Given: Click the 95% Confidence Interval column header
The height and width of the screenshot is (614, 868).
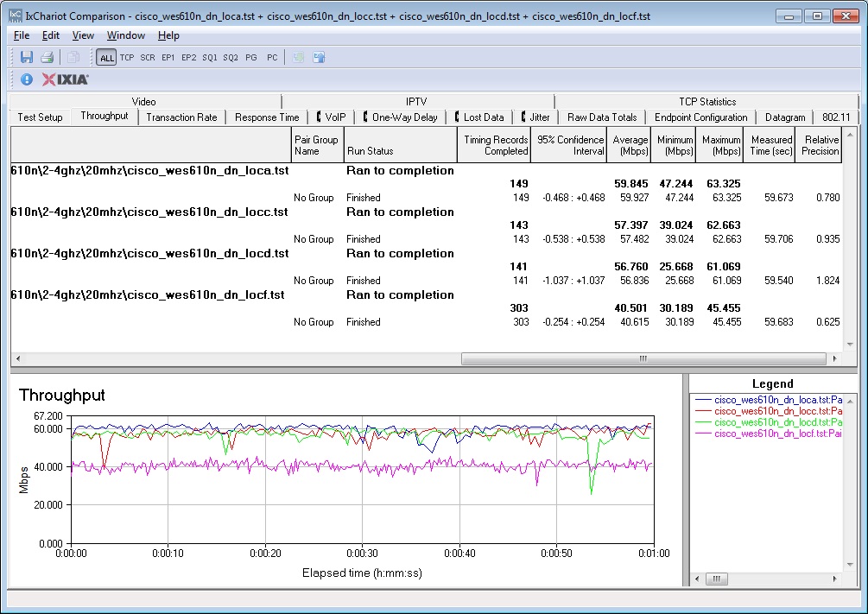Looking at the screenshot, I should pos(569,145).
